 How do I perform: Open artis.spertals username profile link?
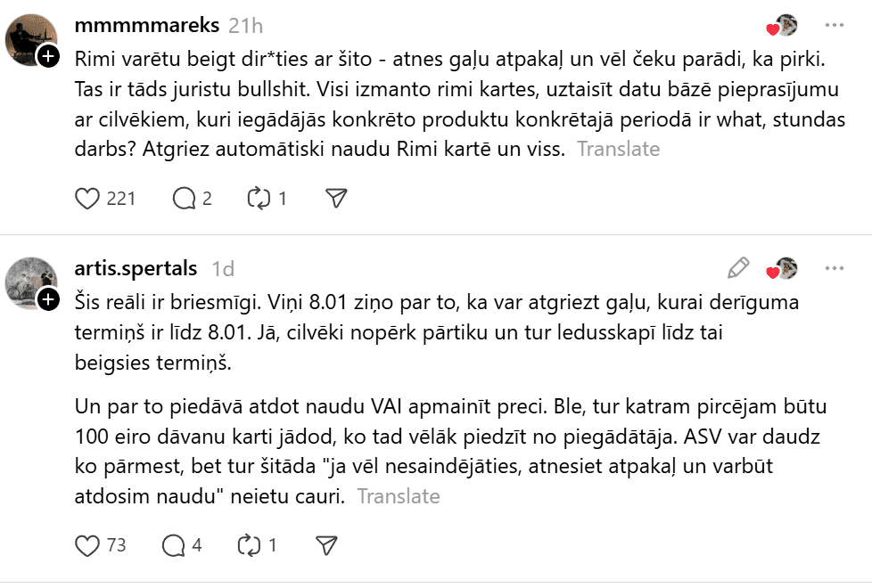coord(136,267)
